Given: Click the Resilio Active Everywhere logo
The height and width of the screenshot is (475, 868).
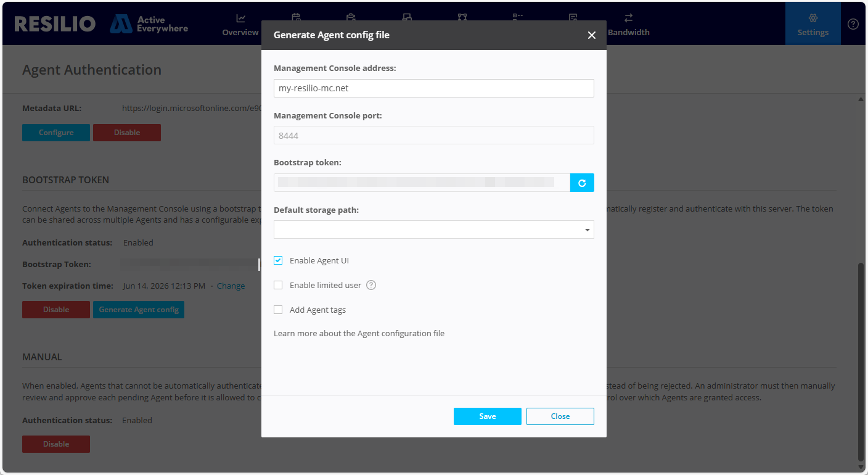Looking at the screenshot, I should pyautogui.click(x=102, y=24).
